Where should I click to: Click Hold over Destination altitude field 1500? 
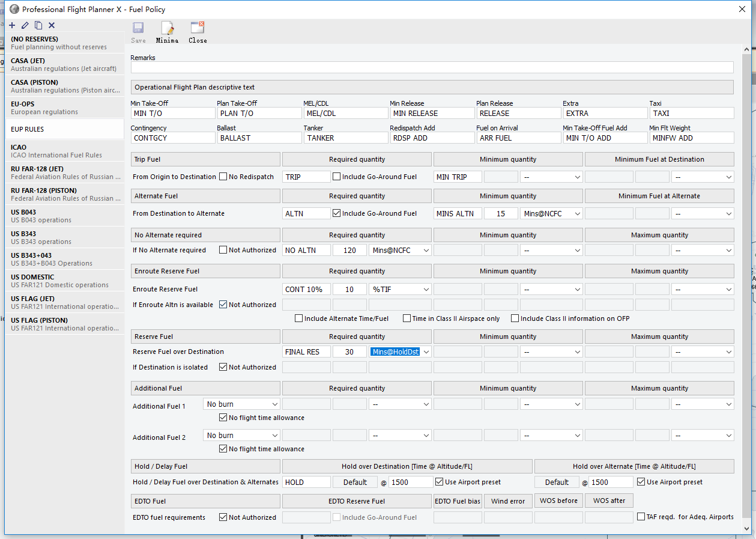pyautogui.click(x=411, y=482)
